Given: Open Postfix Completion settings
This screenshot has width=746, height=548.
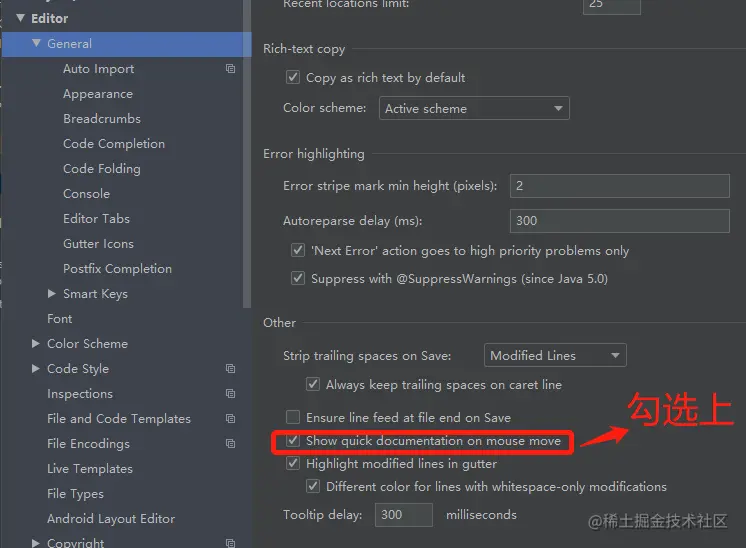Looking at the screenshot, I should 117,268.
